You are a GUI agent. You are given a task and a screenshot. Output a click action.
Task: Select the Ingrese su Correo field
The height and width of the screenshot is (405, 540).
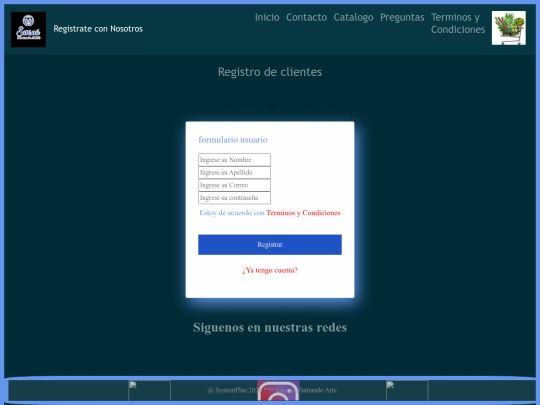[234, 185]
